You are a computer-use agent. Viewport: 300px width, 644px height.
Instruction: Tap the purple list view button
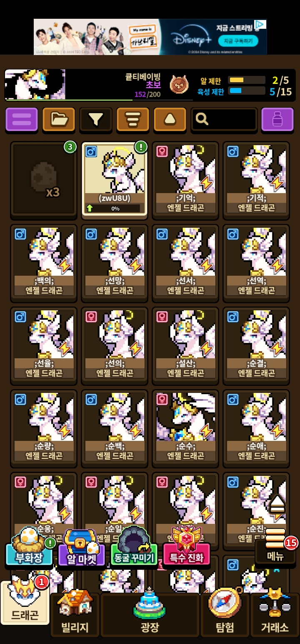[22, 120]
